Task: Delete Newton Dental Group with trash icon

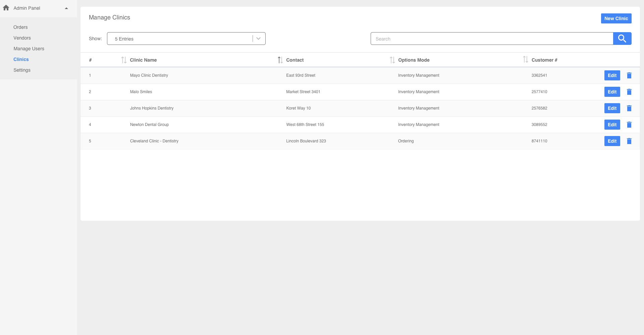Action: (x=629, y=125)
